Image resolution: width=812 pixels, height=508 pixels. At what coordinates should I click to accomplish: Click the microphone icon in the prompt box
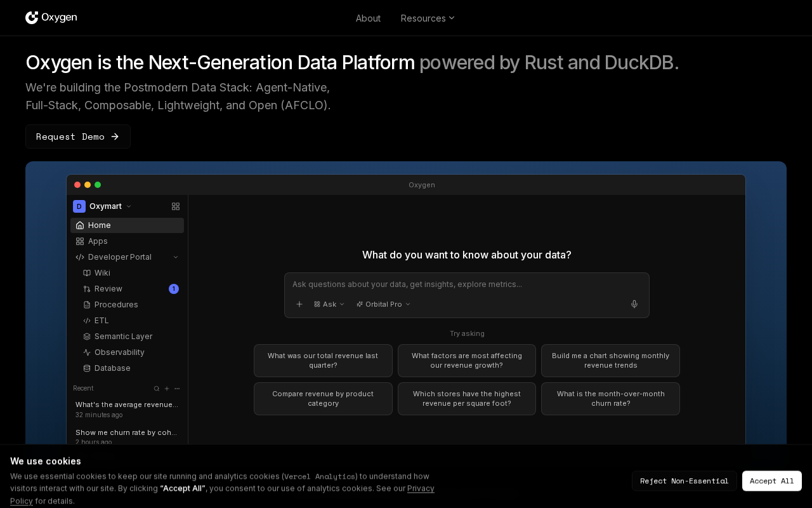click(x=634, y=304)
